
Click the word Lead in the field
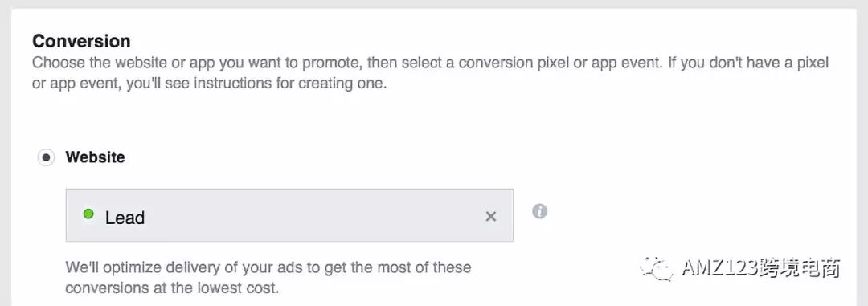coord(125,218)
